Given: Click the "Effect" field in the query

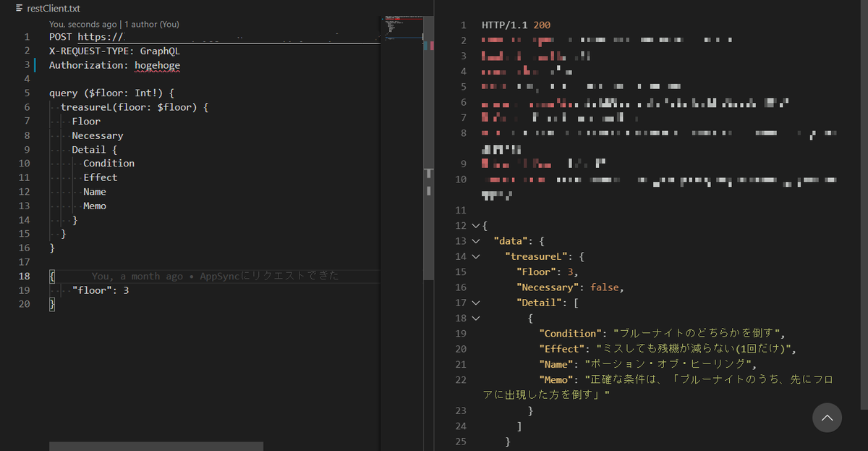Looking at the screenshot, I should click(x=101, y=177).
